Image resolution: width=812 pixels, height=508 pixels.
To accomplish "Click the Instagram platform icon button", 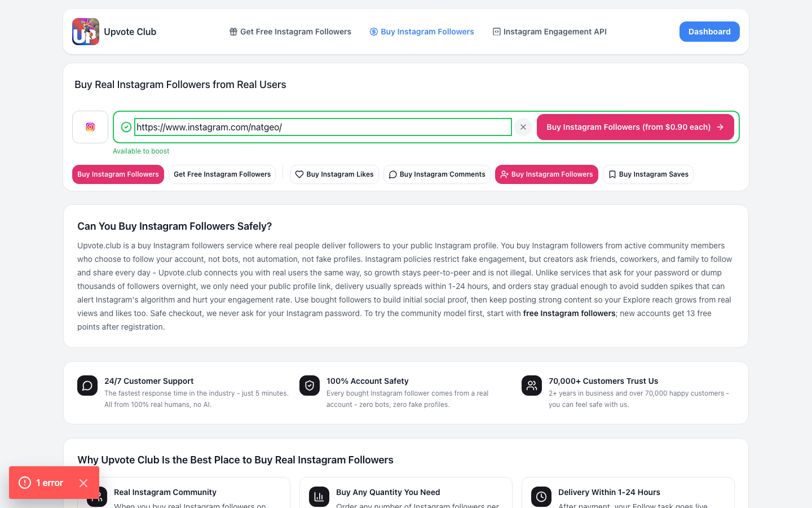I will coord(90,127).
